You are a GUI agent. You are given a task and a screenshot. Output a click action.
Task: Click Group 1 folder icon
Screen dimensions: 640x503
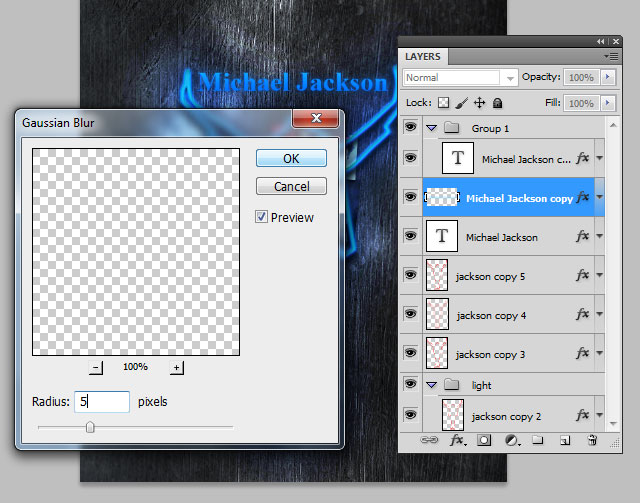click(x=451, y=128)
